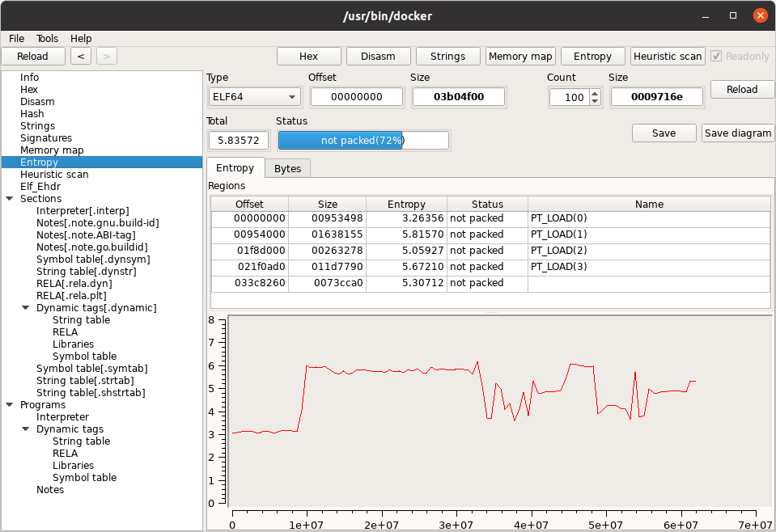Click the forward navigation arrow button
The width and height of the screenshot is (776, 532).
107,56
